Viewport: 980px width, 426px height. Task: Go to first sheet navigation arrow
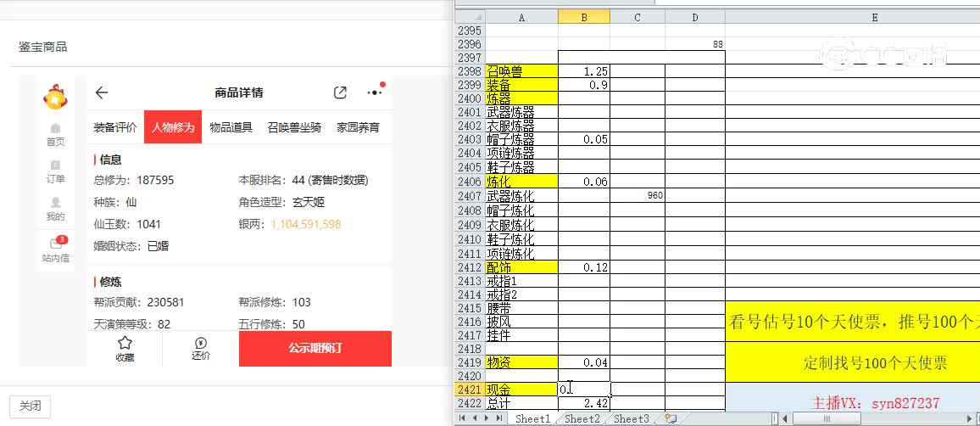pos(464,418)
